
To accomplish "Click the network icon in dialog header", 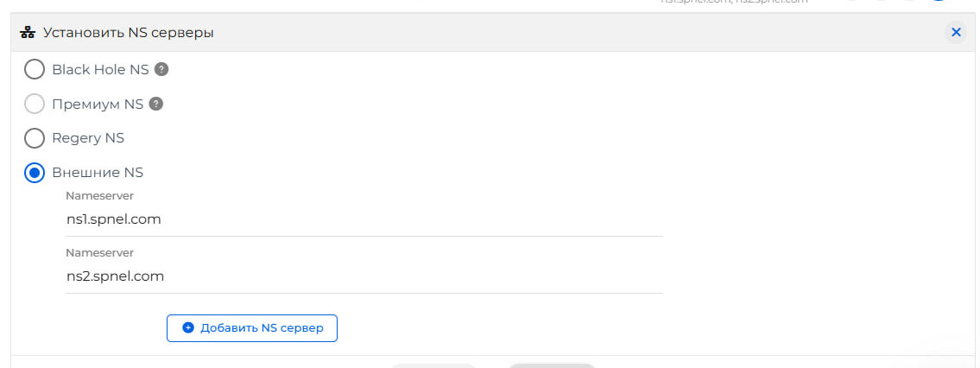I will 26,33.
